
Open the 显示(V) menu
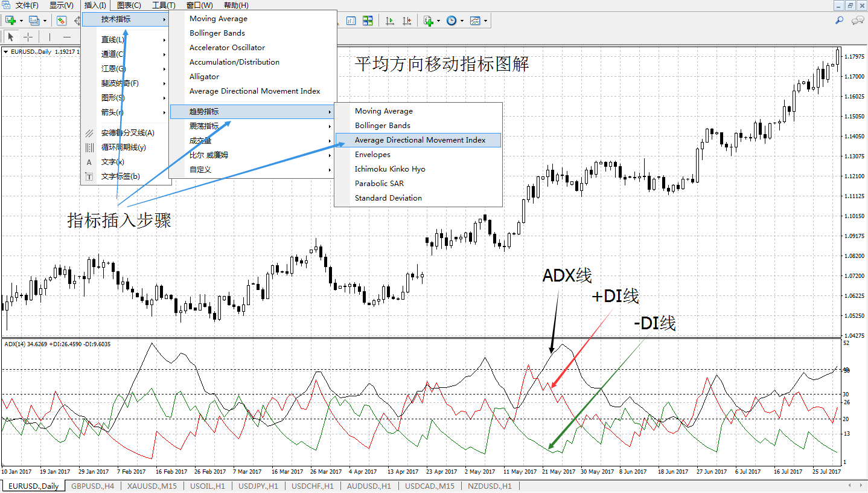[x=62, y=5]
